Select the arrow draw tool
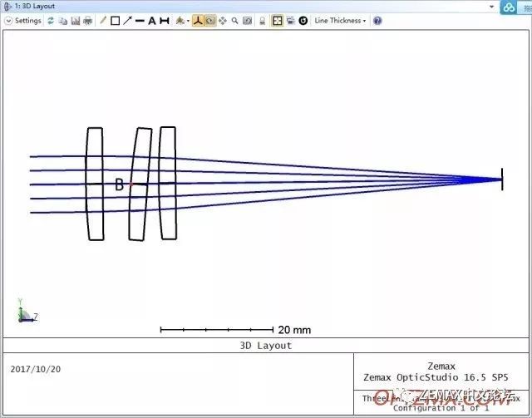This screenshot has height=418, width=532. [127, 21]
